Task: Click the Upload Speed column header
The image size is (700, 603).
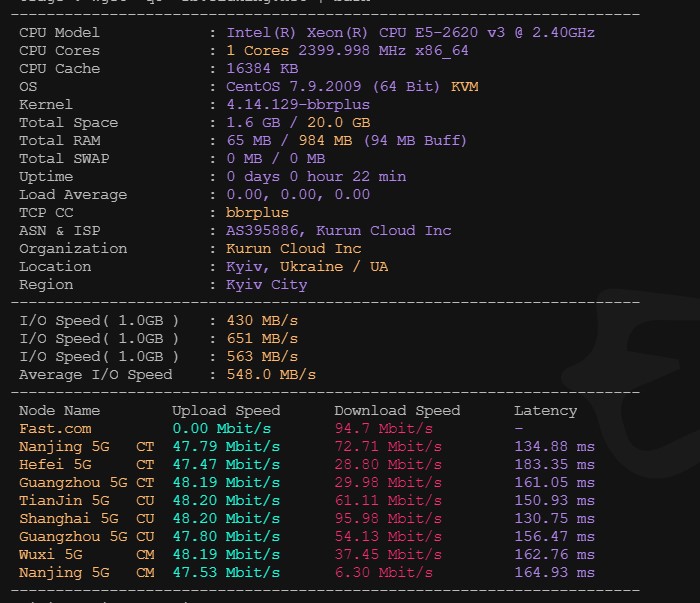Action: tap(226, 411)
